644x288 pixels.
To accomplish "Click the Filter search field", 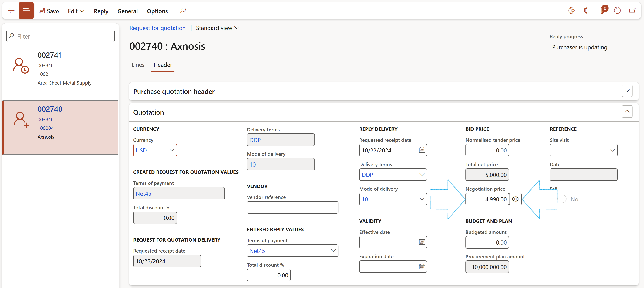I will click(60, 36).
